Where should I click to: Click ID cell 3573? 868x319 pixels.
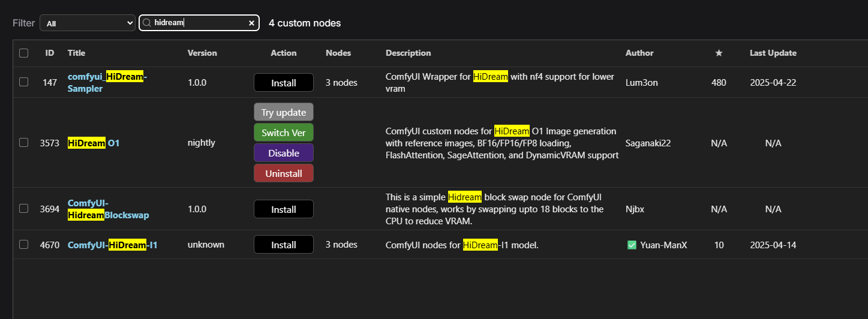click(x=50, y=143)
